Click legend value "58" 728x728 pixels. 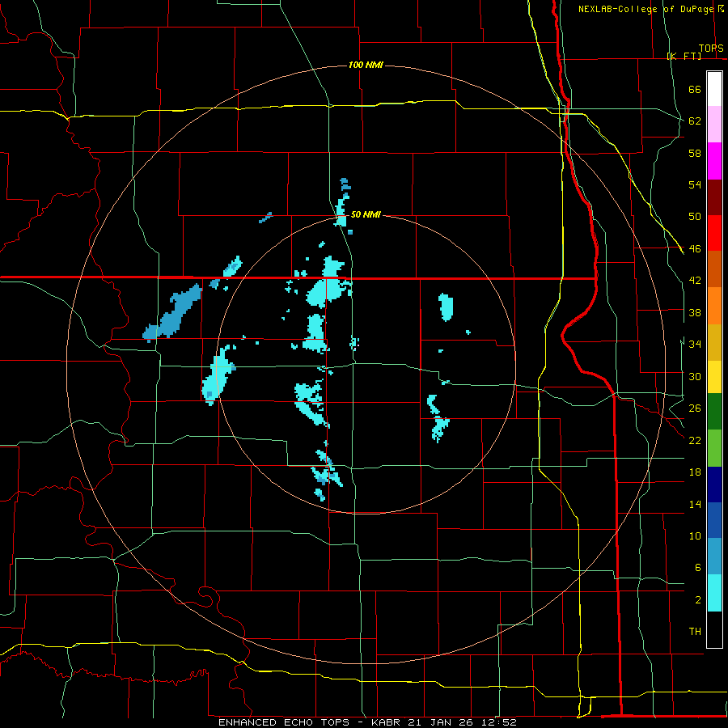[x=695, y=153]
